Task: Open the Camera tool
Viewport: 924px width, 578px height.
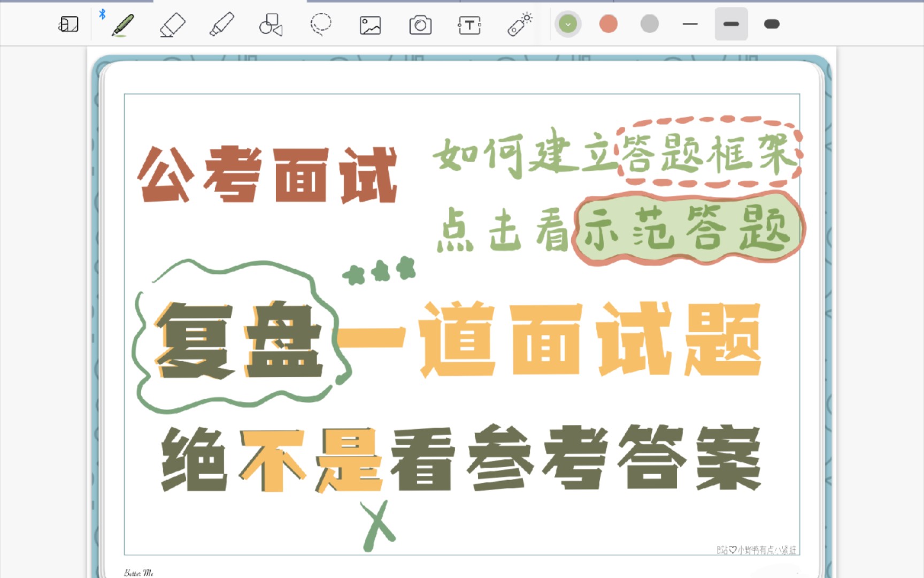Action: pyautogui.click(x=420, y=25)
